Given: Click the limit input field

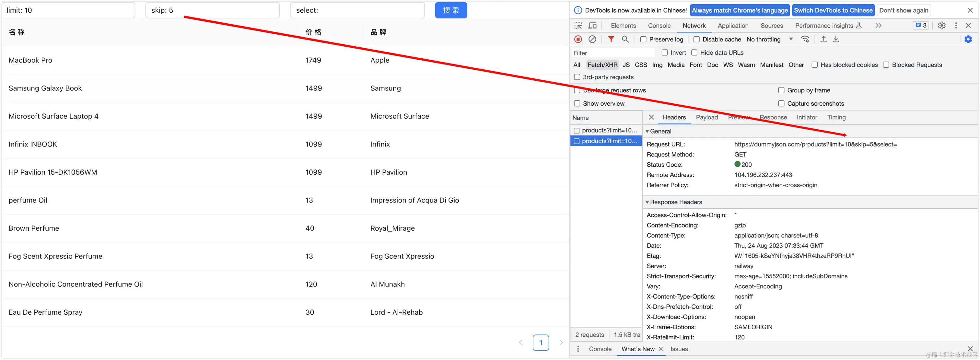Looking at the screenshot, I should point(68,10).
